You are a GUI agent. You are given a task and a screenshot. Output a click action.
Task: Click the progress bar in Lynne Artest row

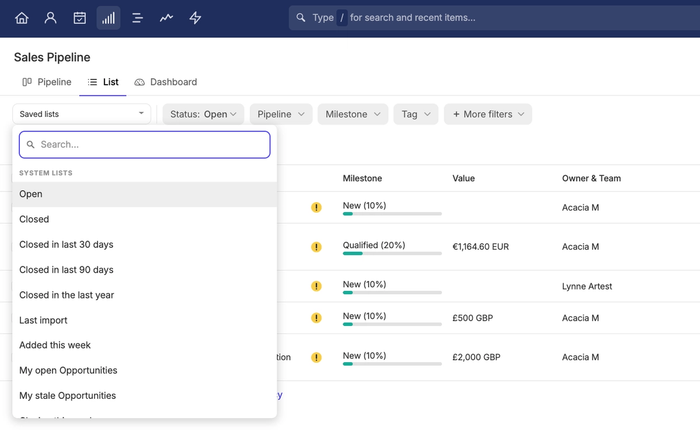(x=392, y=292)
